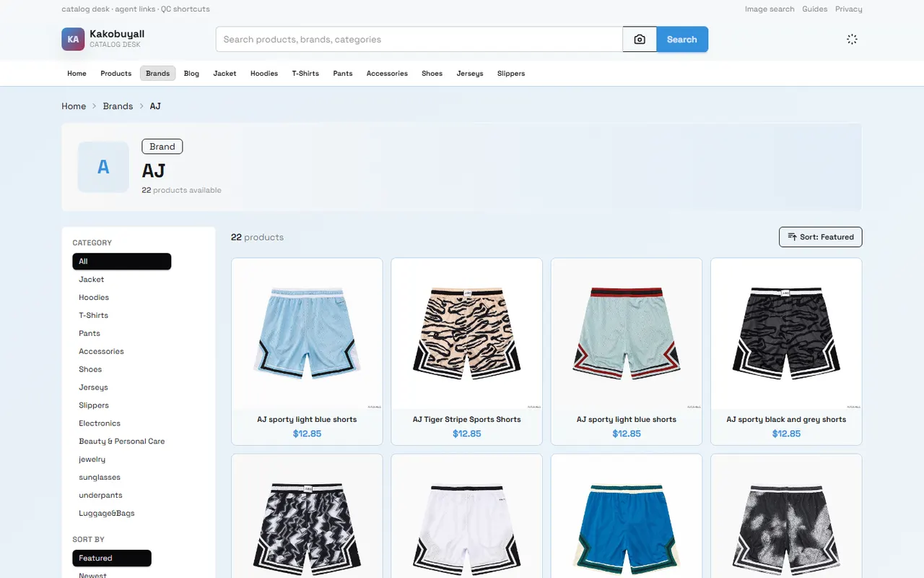Click the theme toggle icon in header
Screen dimensions: 924x578
pyautogui.click(x=852, y=39)
